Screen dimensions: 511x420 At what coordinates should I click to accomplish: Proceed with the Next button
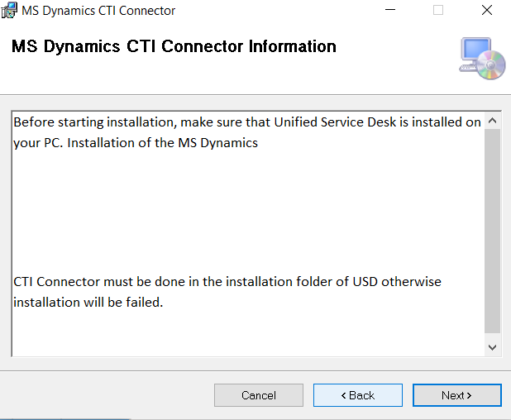point(456,395)
